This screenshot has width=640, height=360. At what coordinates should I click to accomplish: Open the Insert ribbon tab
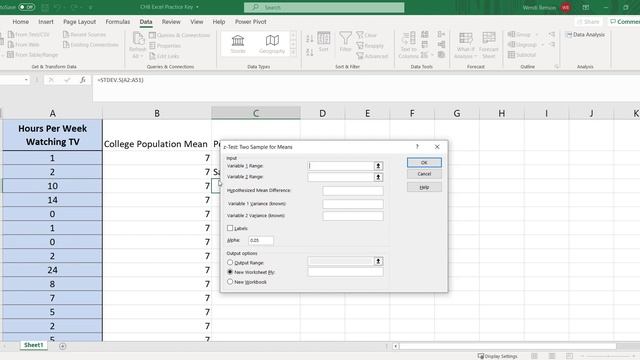point(46,22)
